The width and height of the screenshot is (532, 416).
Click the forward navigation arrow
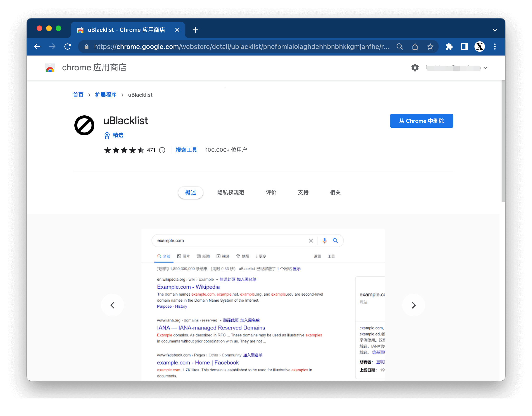(52, 47)
